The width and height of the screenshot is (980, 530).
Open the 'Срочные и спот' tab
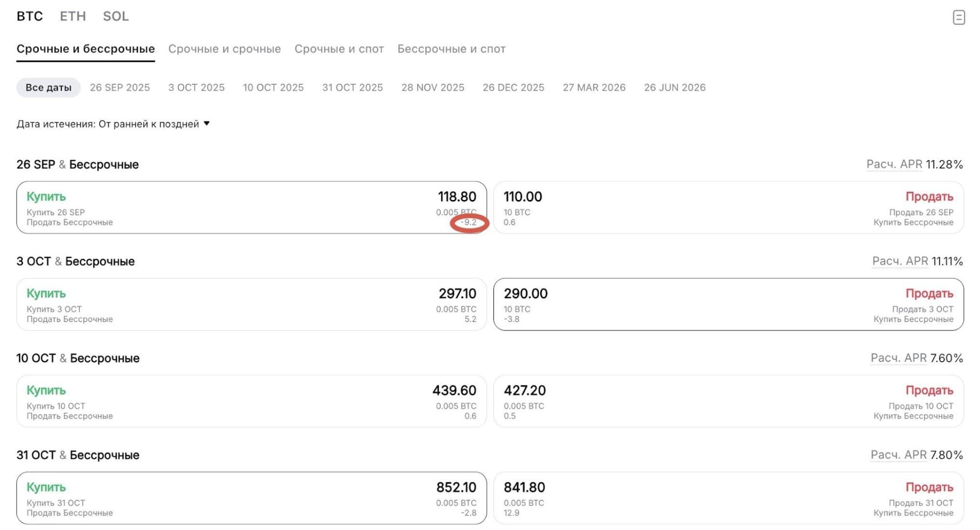(339, 49)
